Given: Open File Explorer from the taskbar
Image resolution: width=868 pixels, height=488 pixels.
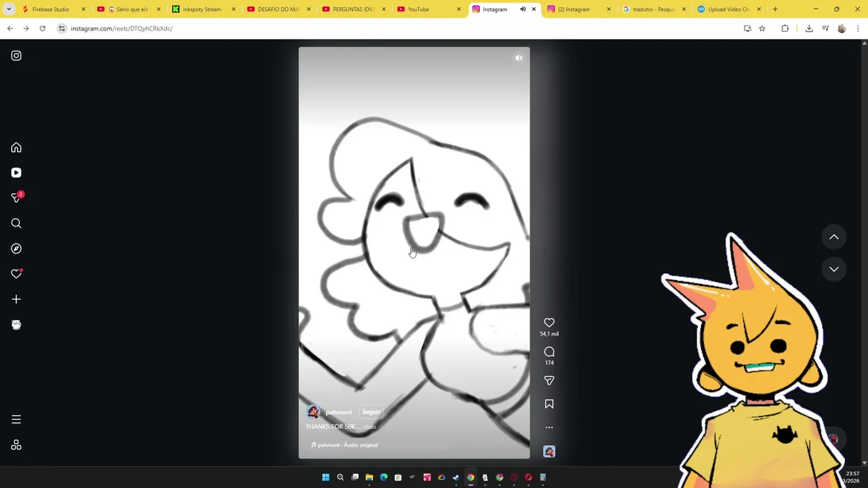Looking at the screenshot, I should [369, 478].
